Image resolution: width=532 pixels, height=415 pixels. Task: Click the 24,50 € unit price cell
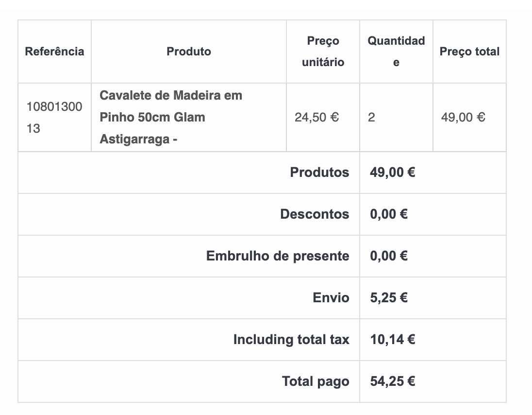pos(316,118)
